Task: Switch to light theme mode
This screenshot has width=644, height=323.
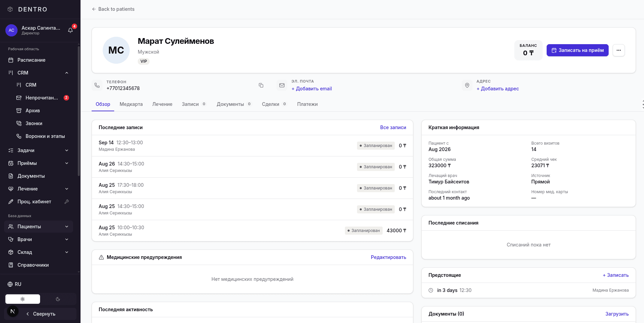Action: click(x=23, y=299)
